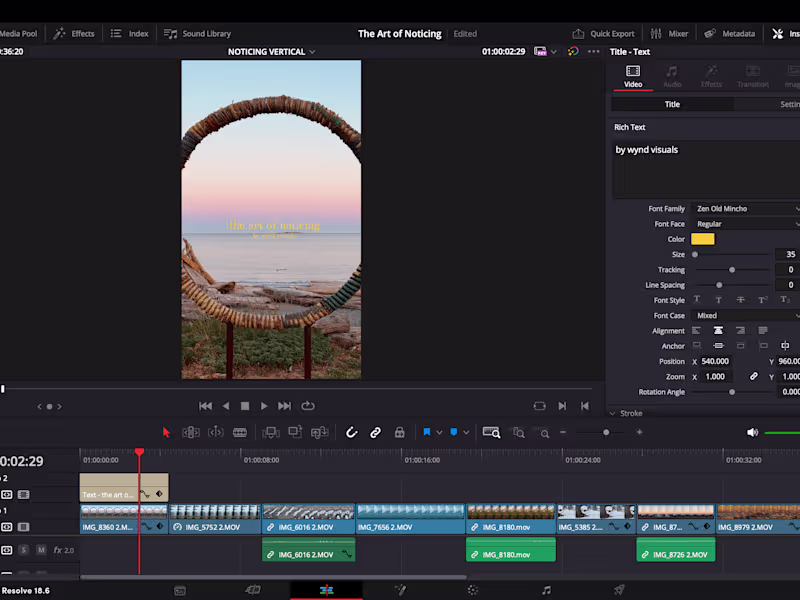Open the viewer three-dot options menu
The height and width of the screenshot is (600, 800).
coord(593,52)
